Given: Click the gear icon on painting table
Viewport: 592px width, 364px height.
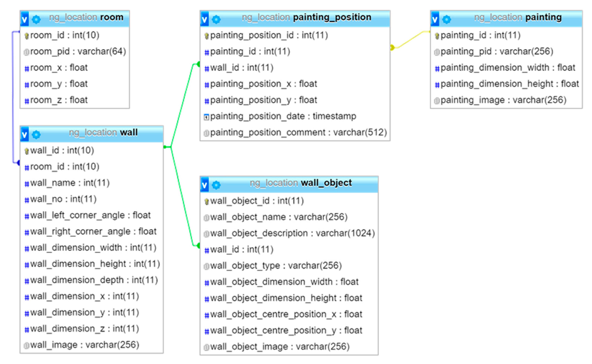Looking at the screenshot, I should [447, 19].
